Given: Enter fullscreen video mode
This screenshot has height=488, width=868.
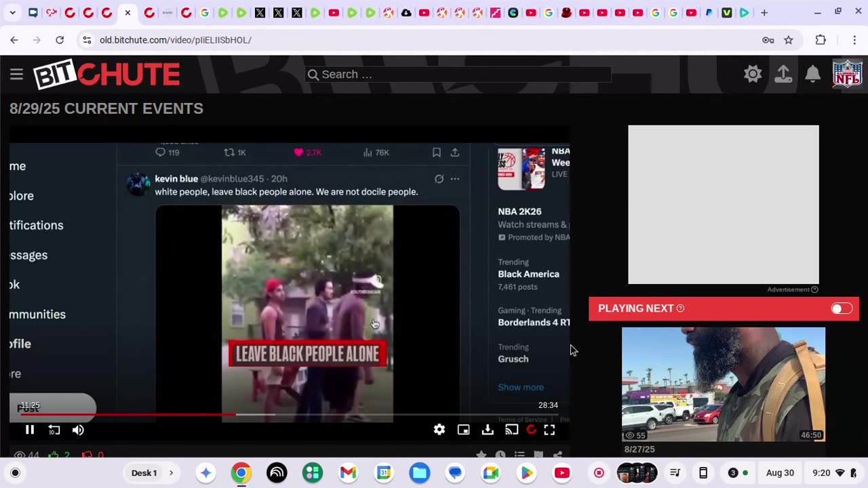Looking at the screenshot, I should tap(549, 430).
